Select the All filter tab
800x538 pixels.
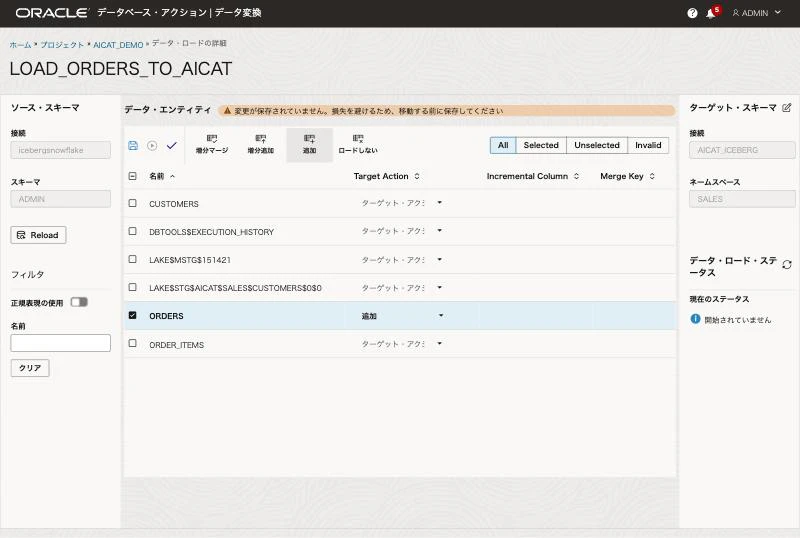(x=503, y=145)
